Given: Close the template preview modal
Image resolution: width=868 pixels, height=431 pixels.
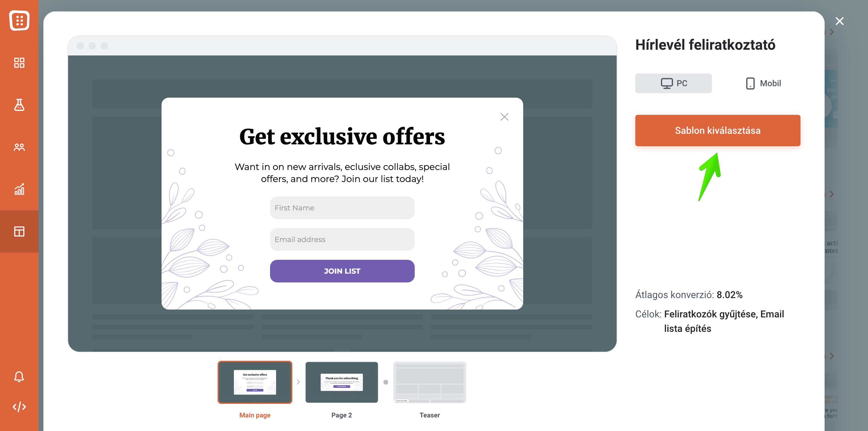Looking at the screenshot, I should pos(839,21).
